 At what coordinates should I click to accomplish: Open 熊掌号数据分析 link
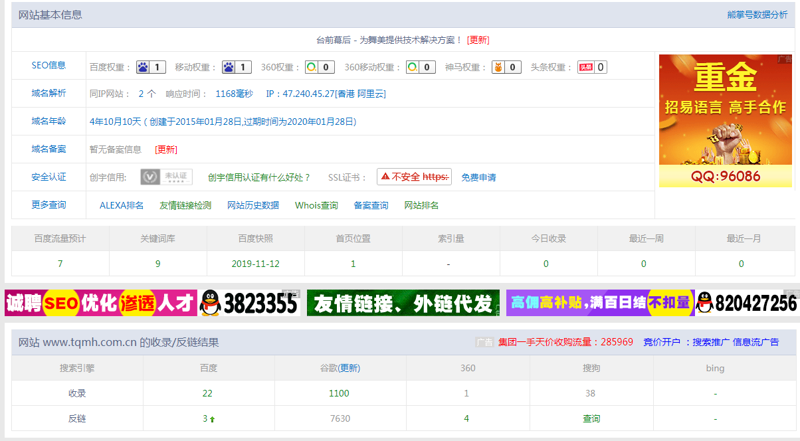click(x=757, y=15)
